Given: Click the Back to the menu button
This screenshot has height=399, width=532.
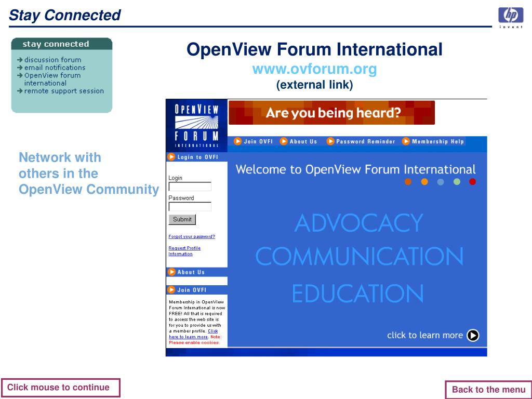Looking at the screenshot, I should 488,390.
